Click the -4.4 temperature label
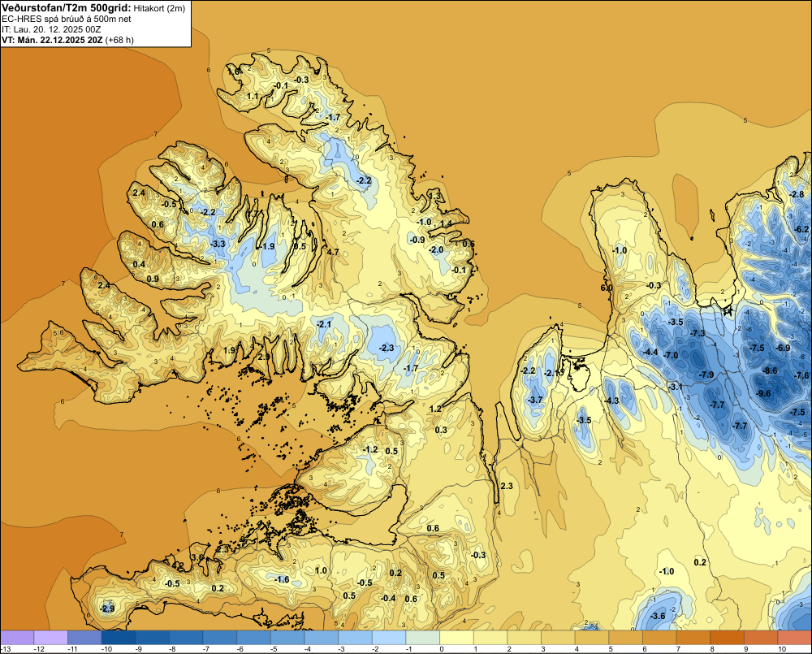The image size is (812, 654). click(650, 353)
